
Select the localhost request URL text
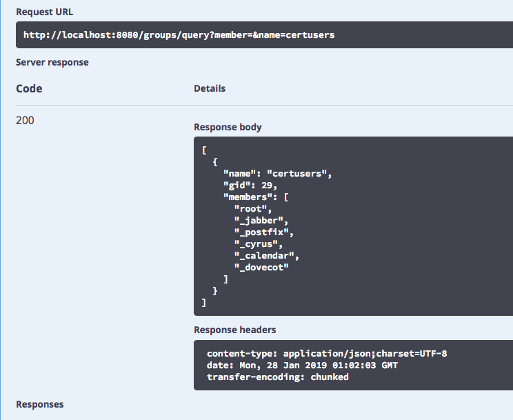[x=179, y=34]
